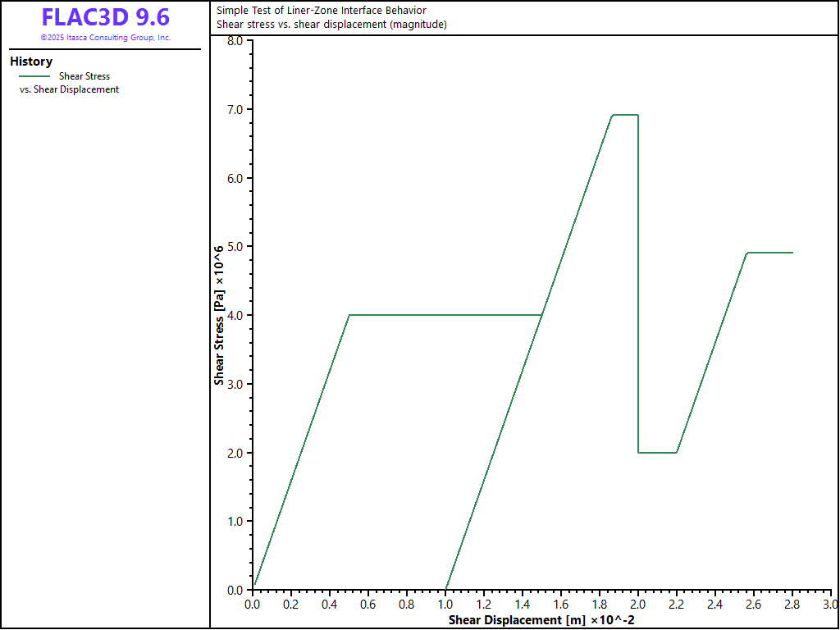Click the 'Shear stress vs. shear displacement' subtitle
Screen dimensions: 840x630
331,25
